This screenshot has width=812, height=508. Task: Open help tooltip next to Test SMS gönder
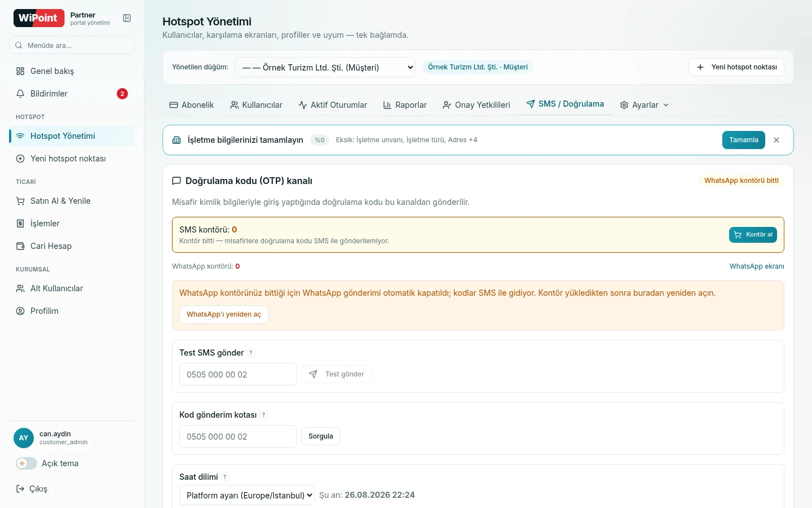tap(251, 353)
